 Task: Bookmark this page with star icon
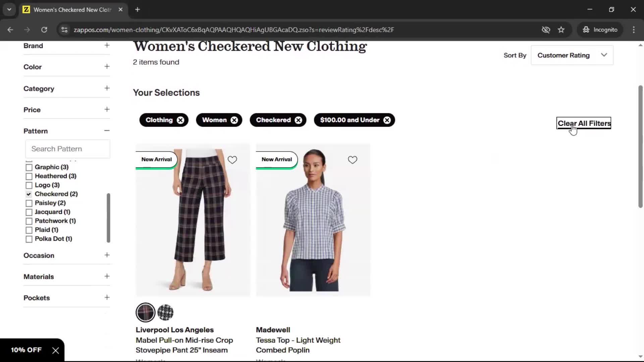pyautogui.click(x=561, y=30)
